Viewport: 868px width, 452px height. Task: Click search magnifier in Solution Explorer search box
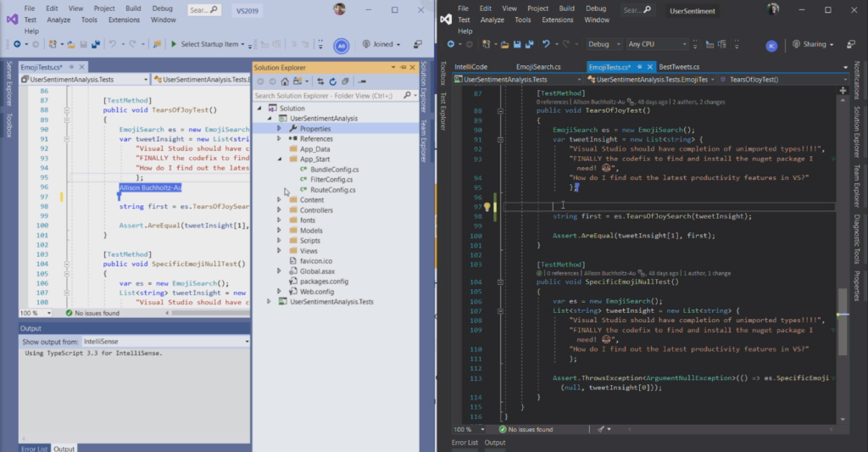coord(408,95)
